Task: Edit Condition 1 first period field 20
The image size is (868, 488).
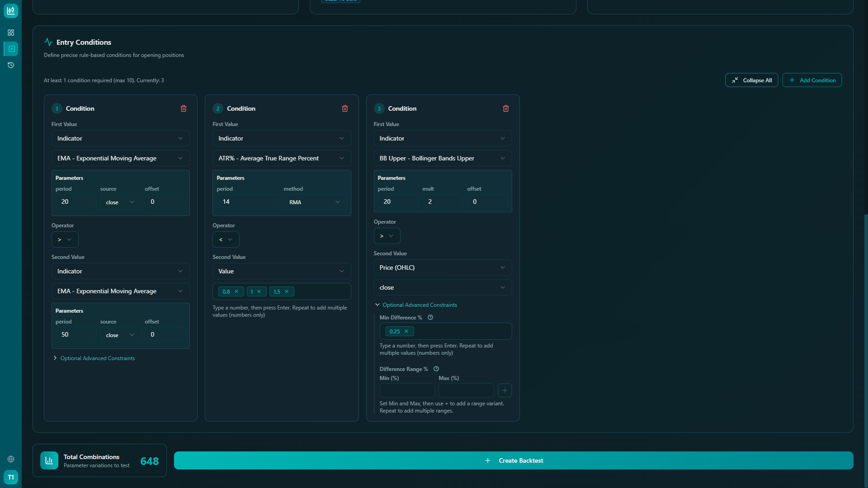Action: click(76, 202)
